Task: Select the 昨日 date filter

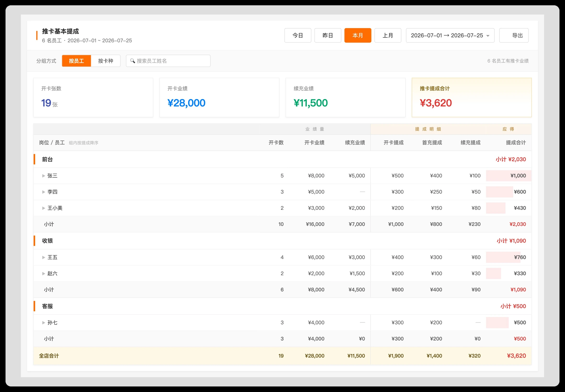Action: (328, 35)
